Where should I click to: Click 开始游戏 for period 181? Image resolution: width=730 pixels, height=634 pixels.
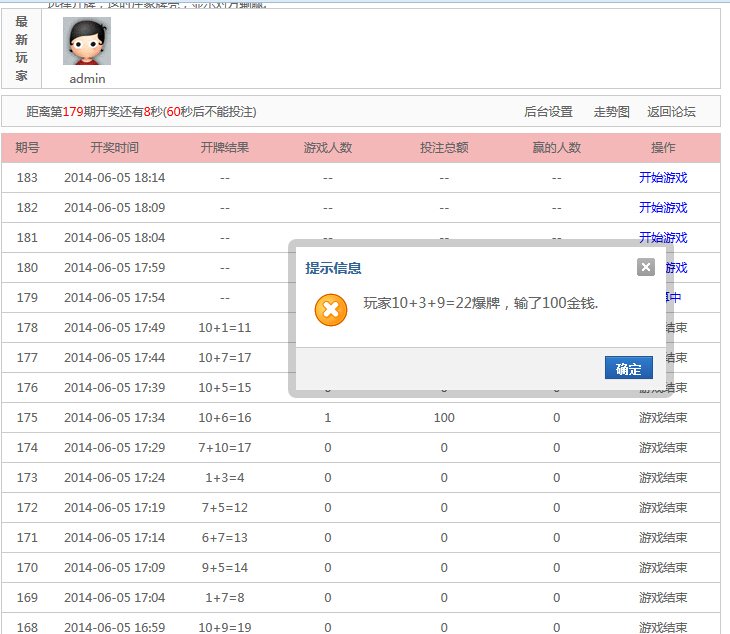click(663, 238)
